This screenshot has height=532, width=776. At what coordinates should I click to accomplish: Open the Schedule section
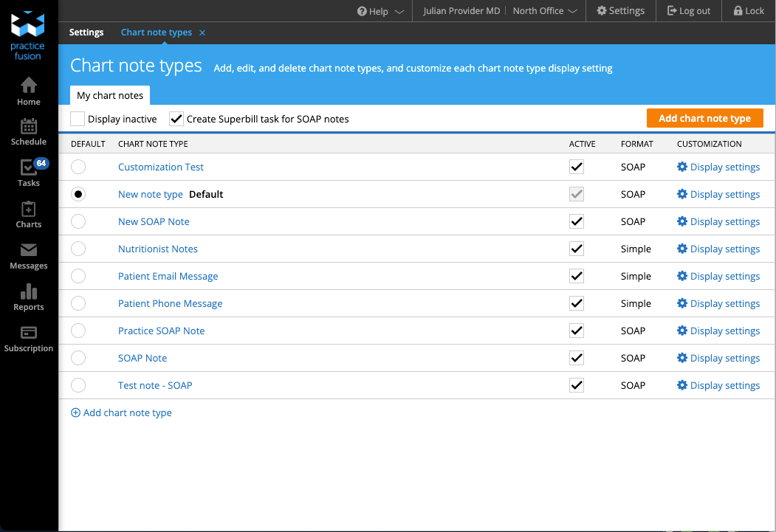(28, 131)
